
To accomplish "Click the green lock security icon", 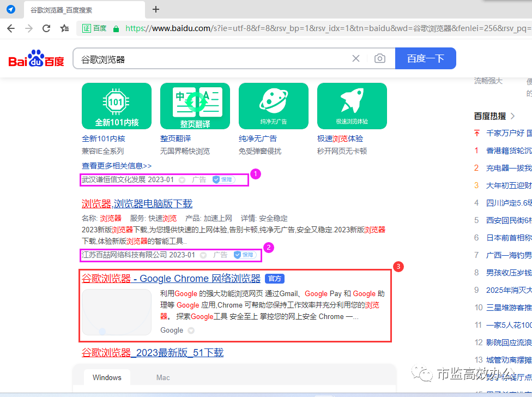I will [x=116, y=29].
